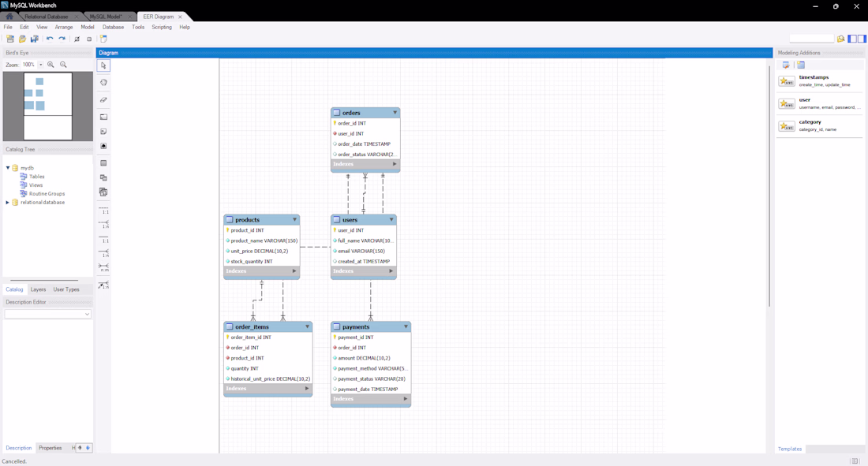Switch to the Properties tab
The image size is (868, 466).
[x=51, y=448]
